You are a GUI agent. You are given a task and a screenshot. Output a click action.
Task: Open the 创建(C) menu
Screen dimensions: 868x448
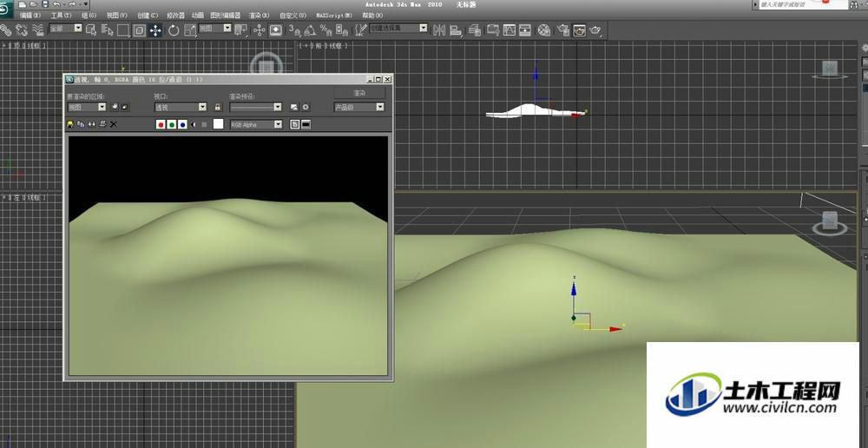tap(148, 16)
